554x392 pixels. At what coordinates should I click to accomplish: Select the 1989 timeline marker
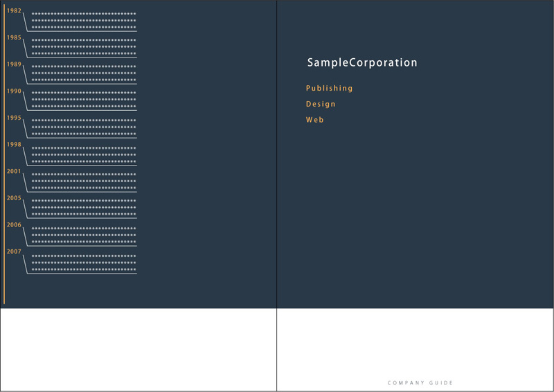[14, 64]
